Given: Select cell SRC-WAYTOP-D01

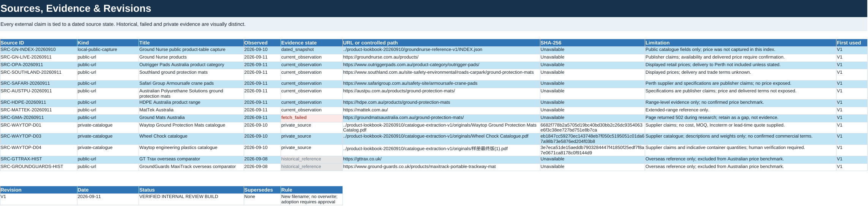Looking at the screenshot, I should click(x=38, y=127).
